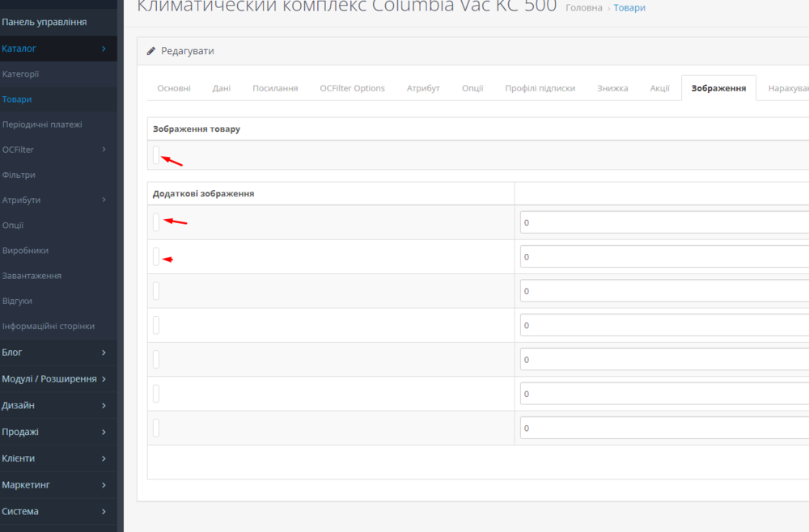
Task: Open the Основні tab
Action: pos(174,88)
